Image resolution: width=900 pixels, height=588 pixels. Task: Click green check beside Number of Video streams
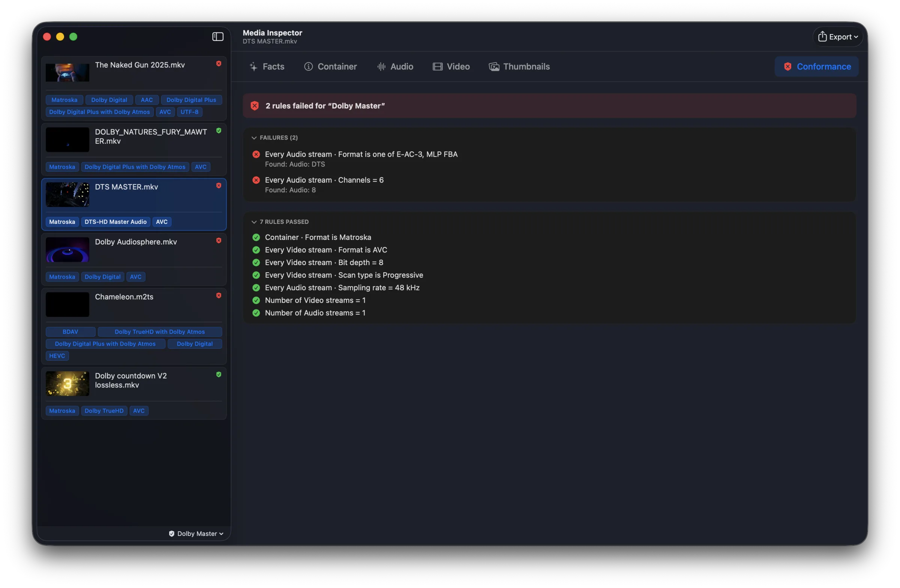[x=256, y=300]
